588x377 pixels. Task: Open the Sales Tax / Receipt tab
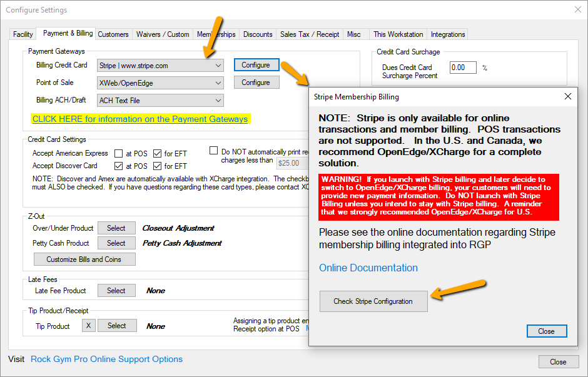[x=310, y=34]
